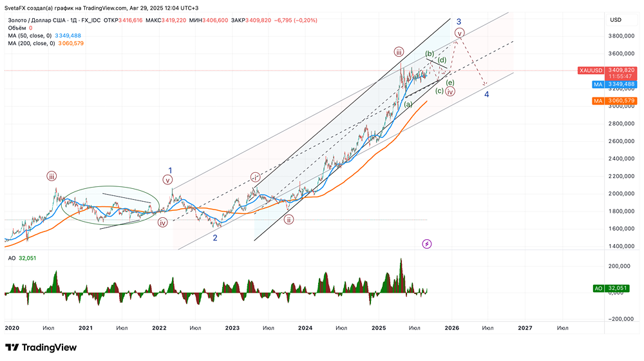Click the 3800,000 price axis label
The width and height of the screenshot is (644, 361).
point(621,36)
